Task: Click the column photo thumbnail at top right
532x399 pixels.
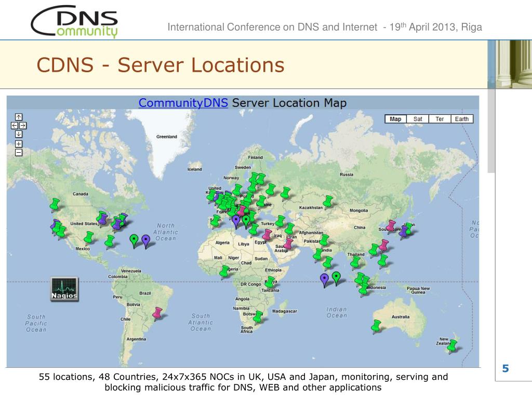Action: [x=513, y=64]
